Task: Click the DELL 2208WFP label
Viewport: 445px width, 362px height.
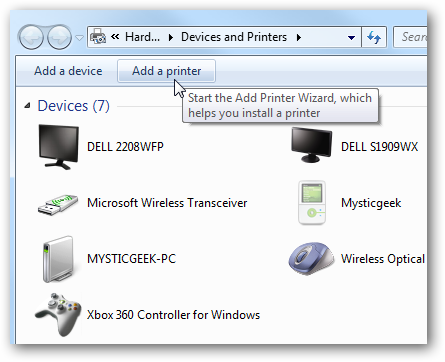Action: click(125, 147)
